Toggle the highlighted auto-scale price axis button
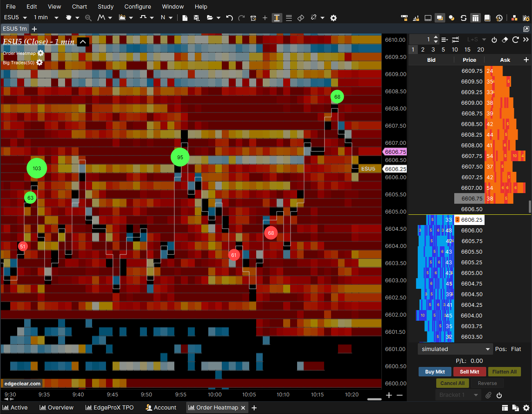 [x=277, y=18]
